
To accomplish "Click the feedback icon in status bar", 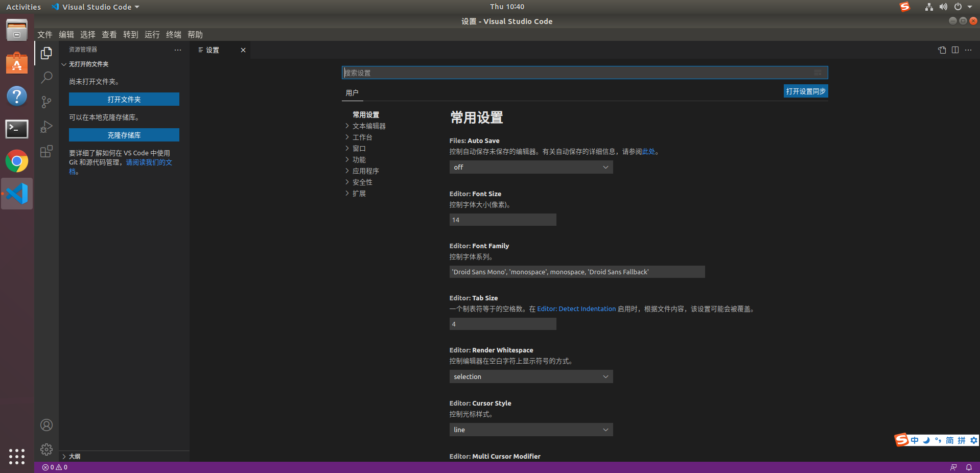I will point(953,467).
